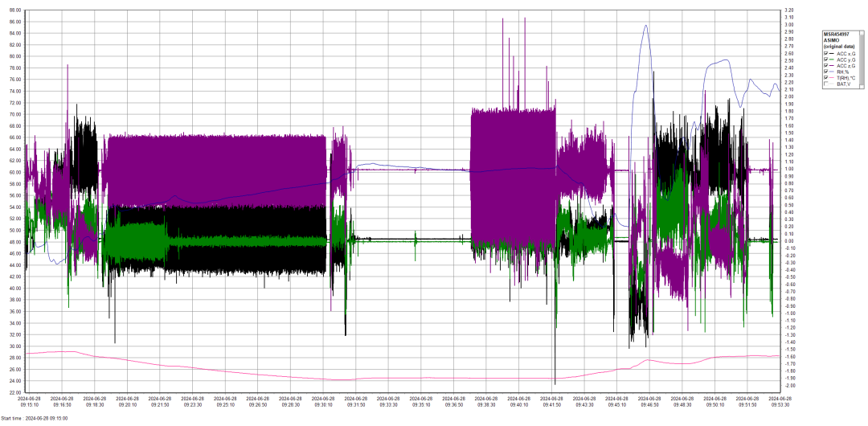Click the 09:30:10 time axis label
Screen dimensions: 868x426
(x=324, y=404)
